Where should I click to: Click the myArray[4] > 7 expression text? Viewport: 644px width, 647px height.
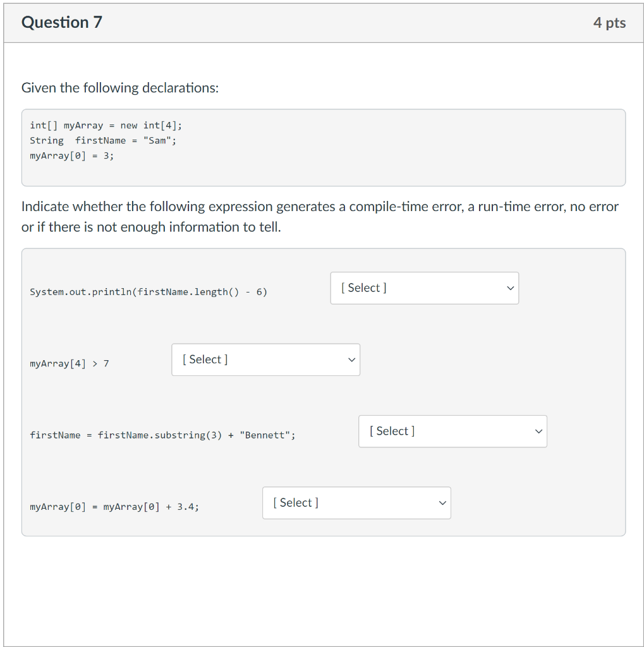[x=70, y=363]
